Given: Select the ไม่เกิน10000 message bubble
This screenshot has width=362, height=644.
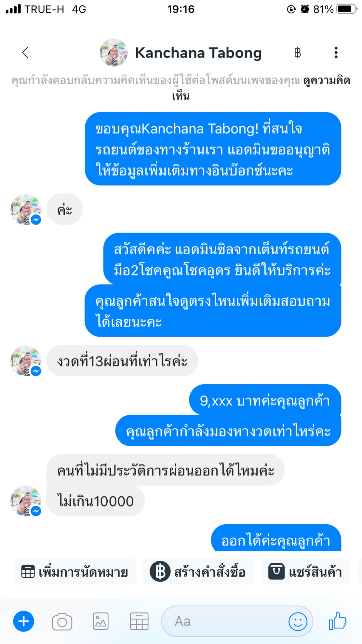Looking at the screenshot, I should pyautogui.click(x=96, y=501).
